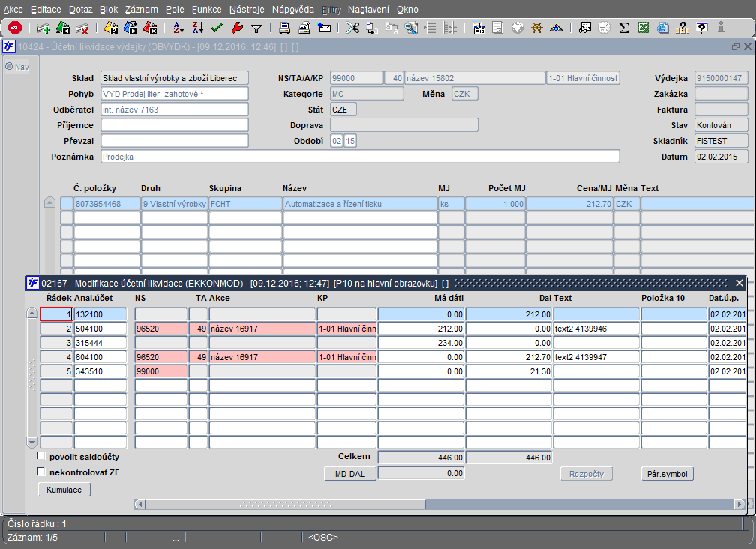Click the sigma sum icon
Image resolution: width=756 pixels, height=549 pixels.
click(x=624, y=28)
